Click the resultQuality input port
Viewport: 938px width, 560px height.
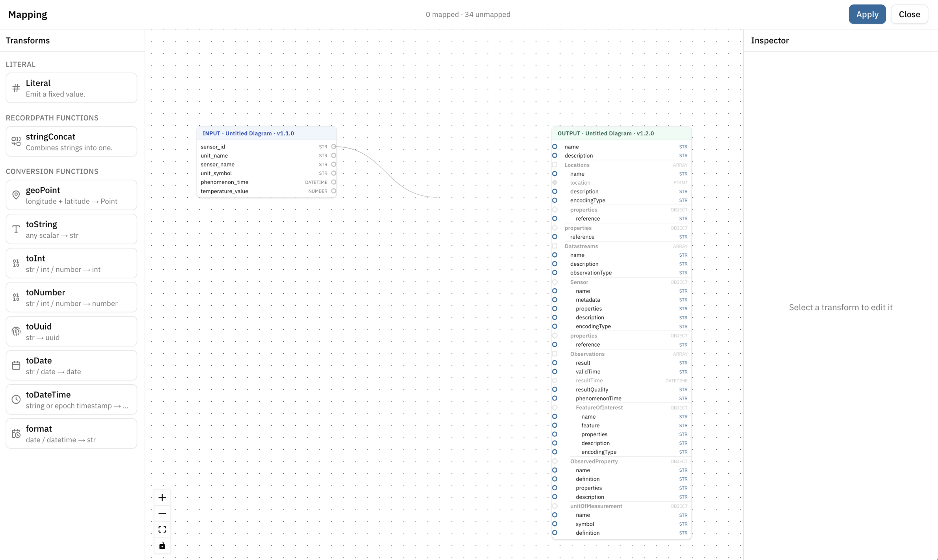pos(555,390)
